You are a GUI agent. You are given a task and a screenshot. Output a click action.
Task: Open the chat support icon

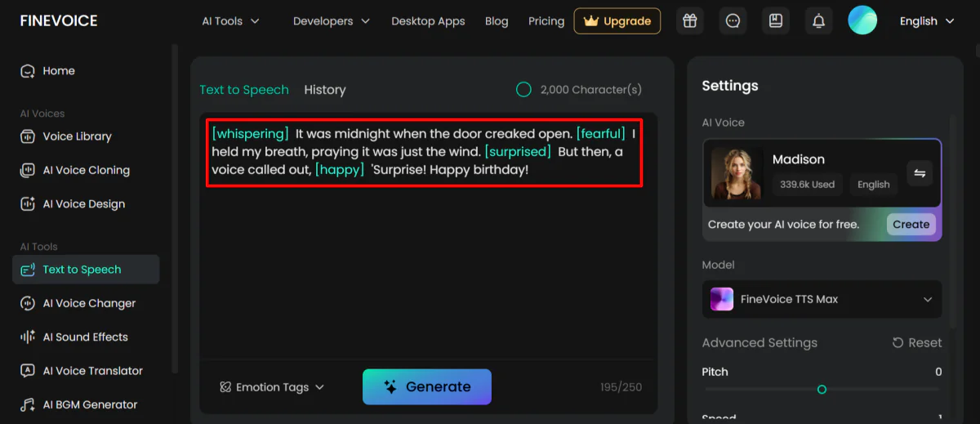tap(733, 21)
